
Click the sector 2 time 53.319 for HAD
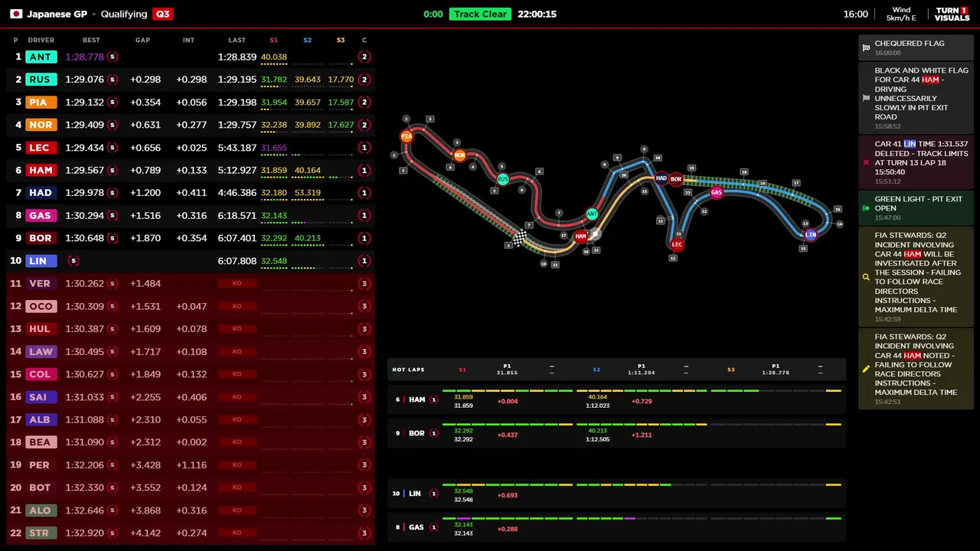(307, 193)
